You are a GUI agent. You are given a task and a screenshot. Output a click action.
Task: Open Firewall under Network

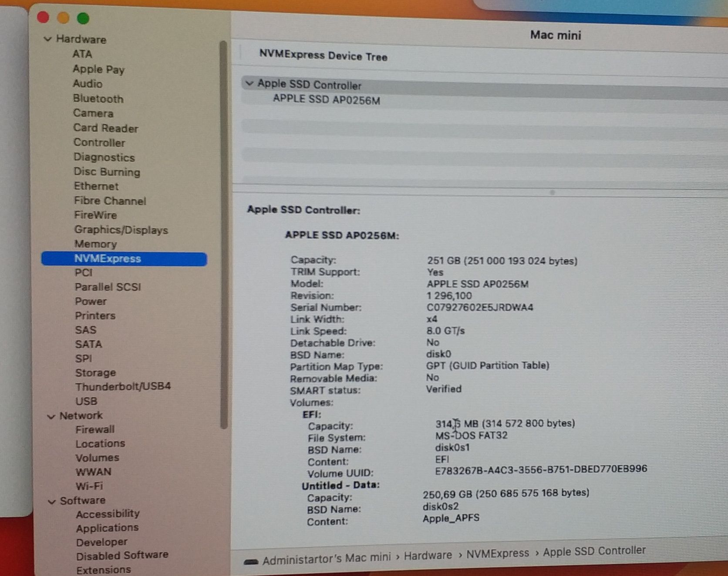(95, 429)
